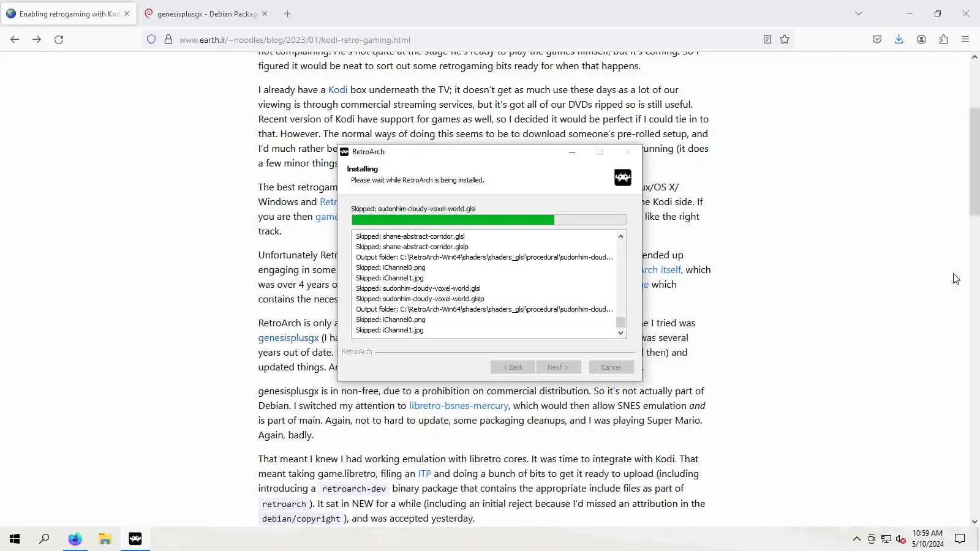Show hidden system tray icons
This screenshot has width=980, height=551.
coord(856,539)
